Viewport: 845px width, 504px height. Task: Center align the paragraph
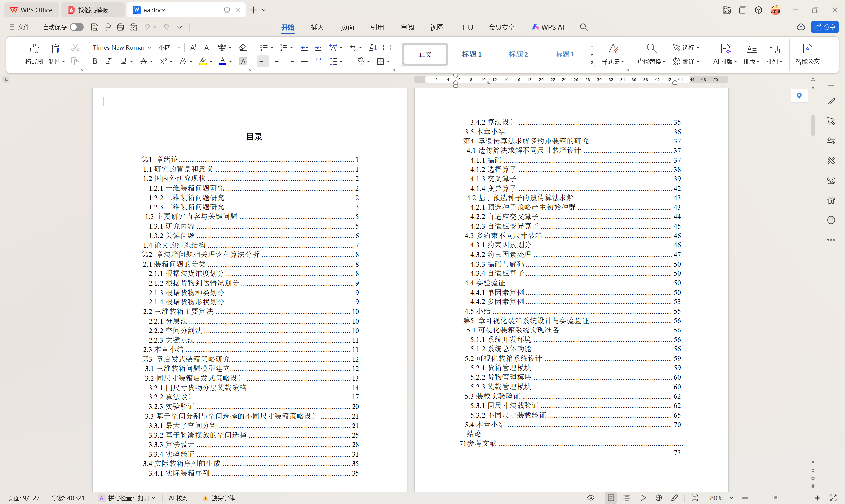(277, 61)
